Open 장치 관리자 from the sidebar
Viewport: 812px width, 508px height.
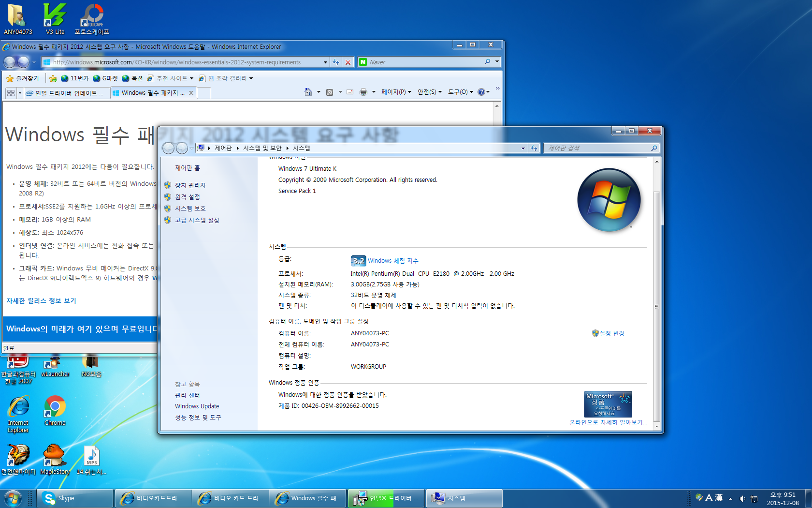tap(190, 185)
